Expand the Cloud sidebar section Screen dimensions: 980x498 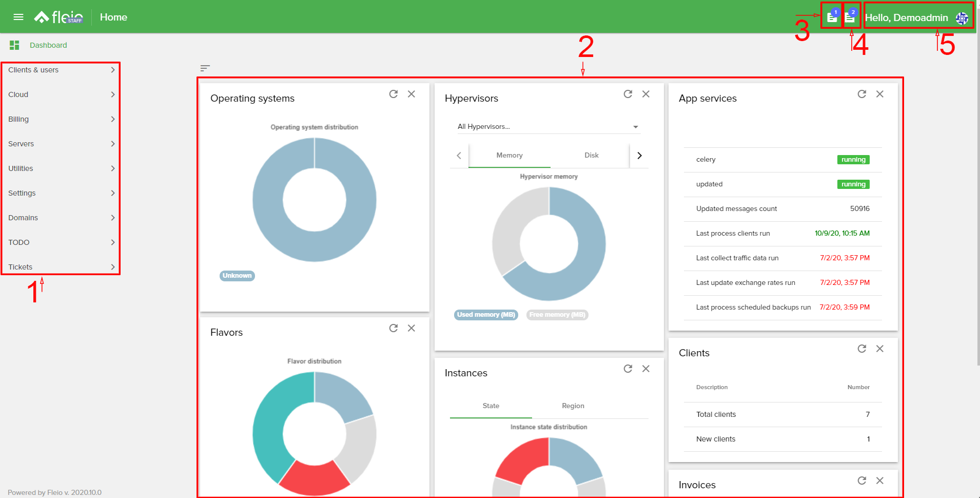click(x=61, y=94)
